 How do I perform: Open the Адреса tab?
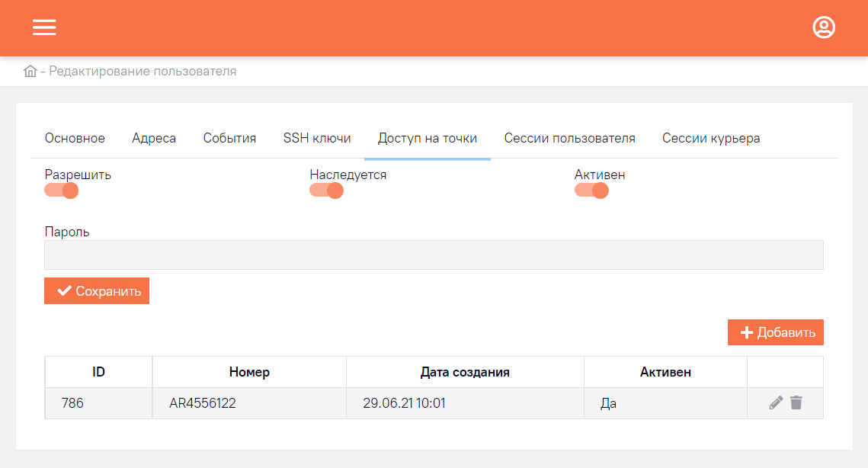tap(154, 138)
